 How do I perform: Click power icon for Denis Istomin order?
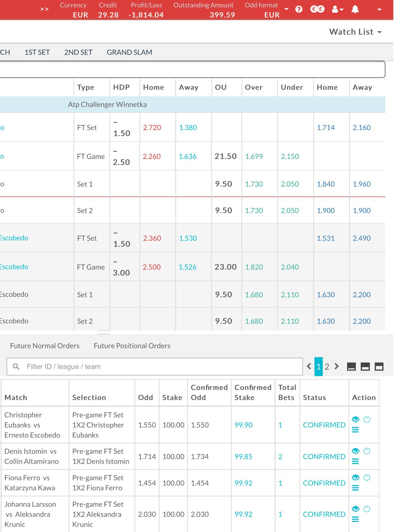click(367, 450)
